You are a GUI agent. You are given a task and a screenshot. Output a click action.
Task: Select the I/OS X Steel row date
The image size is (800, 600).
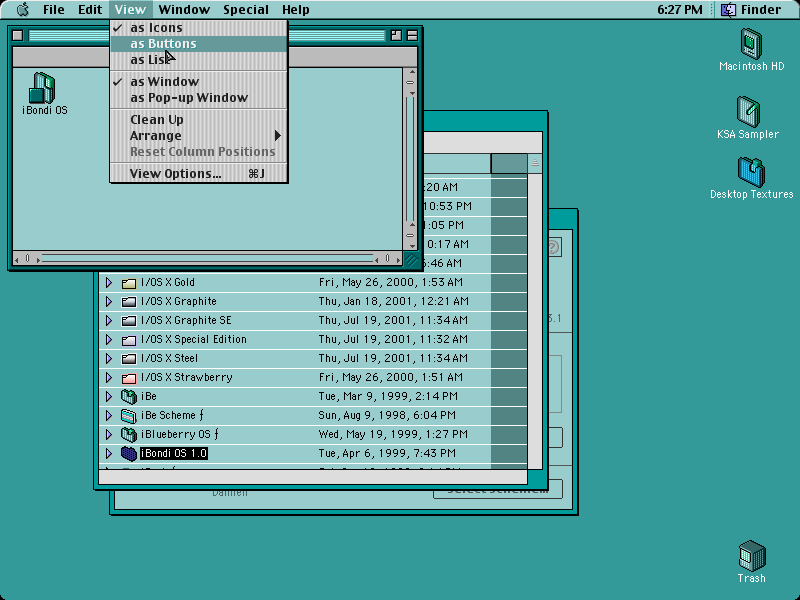click(x=393, y=358)
